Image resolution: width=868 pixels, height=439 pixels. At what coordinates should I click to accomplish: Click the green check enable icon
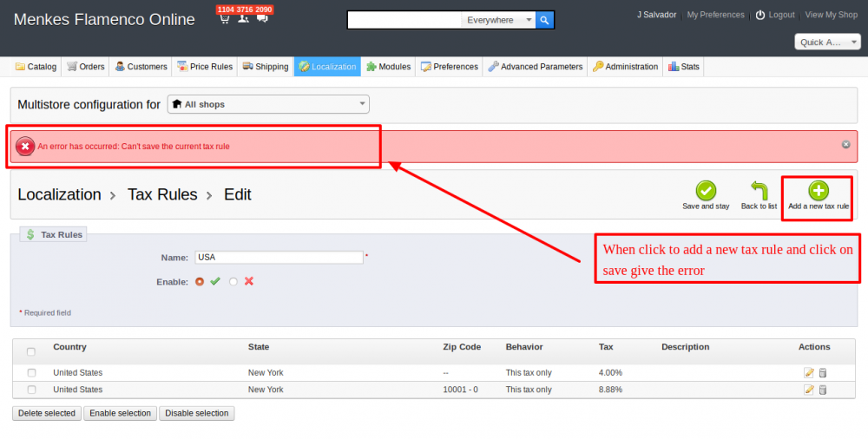[215, 281]
